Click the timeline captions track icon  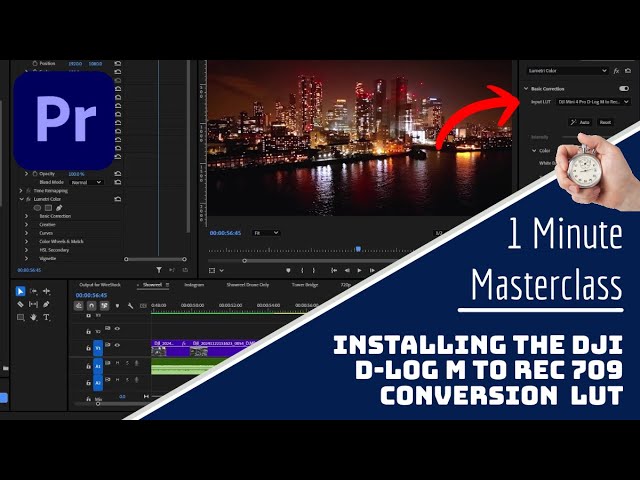point(143,305)
